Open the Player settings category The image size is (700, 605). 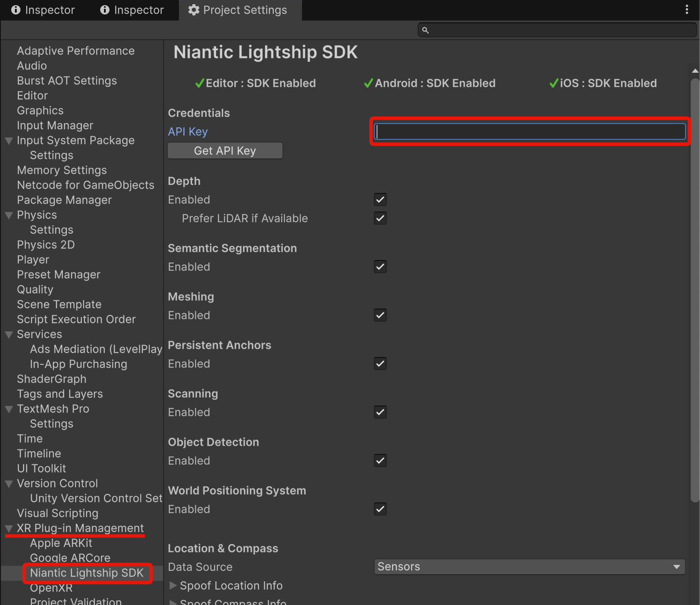tap(33, 260)
